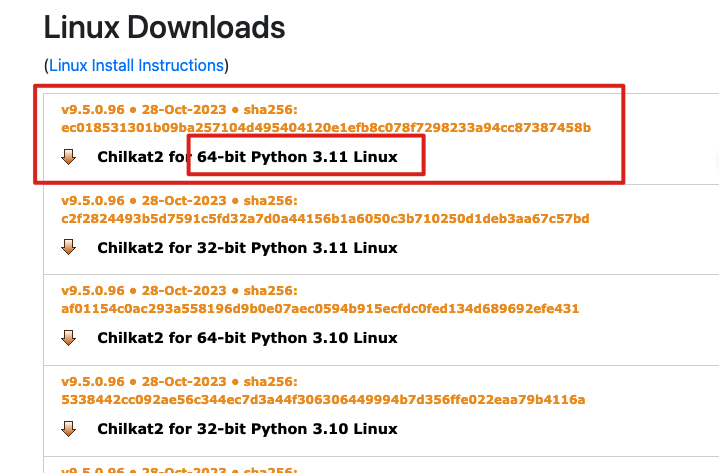This screenshot has width=719, height=473.
Task: Select Chilkat2 for 64-bit Python 3.10 Linux
Action: coord(247,338)
